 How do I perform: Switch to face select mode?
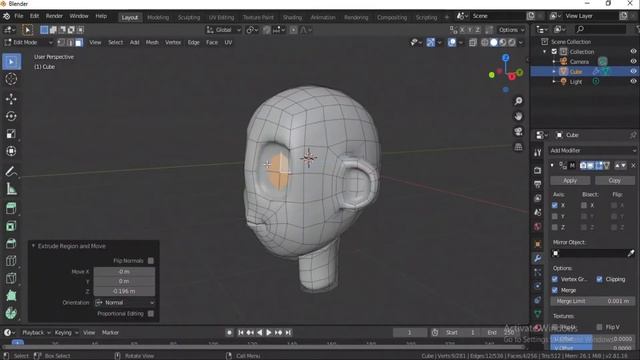[x=79, y=42]
